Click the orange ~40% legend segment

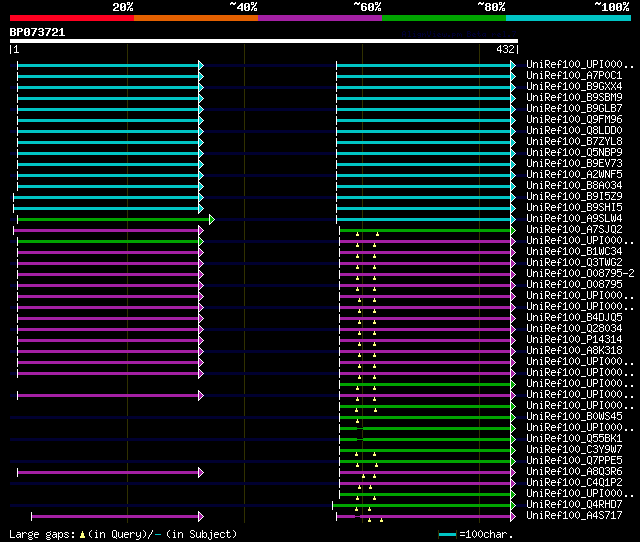point(195,18)
